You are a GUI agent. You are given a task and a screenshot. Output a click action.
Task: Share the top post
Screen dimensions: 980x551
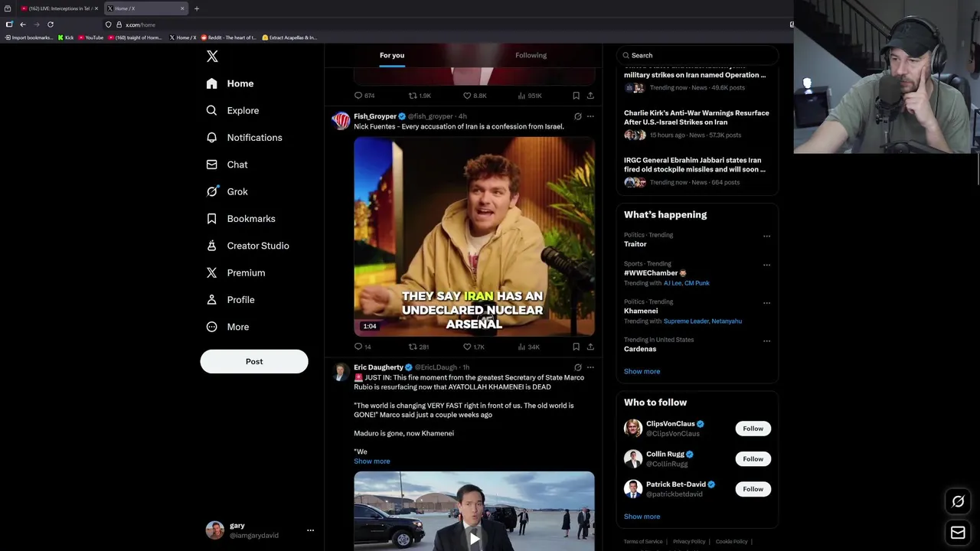(x=590, y=96)
